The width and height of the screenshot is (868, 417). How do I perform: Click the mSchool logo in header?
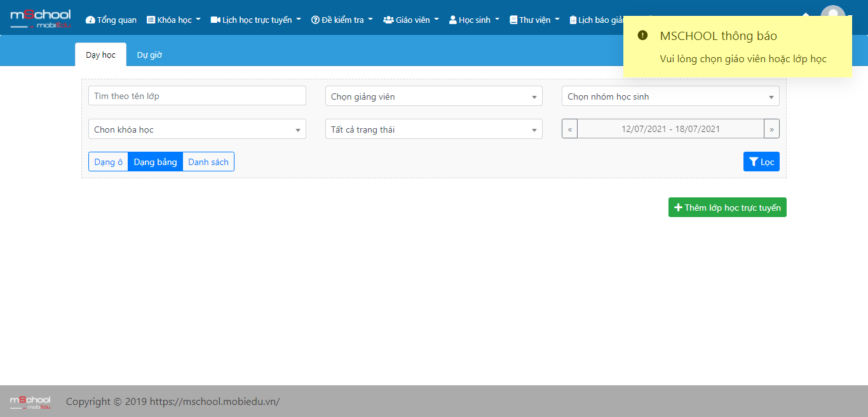(41, 19)
